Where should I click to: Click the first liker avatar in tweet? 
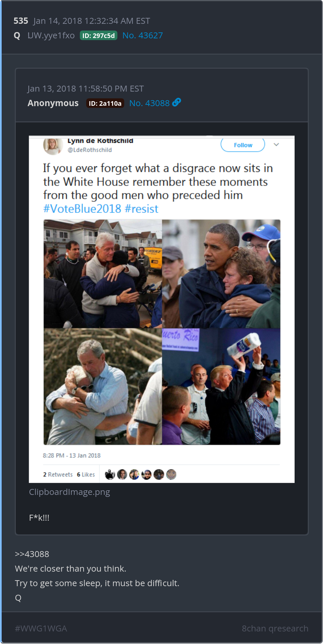[x=110, y=475]
